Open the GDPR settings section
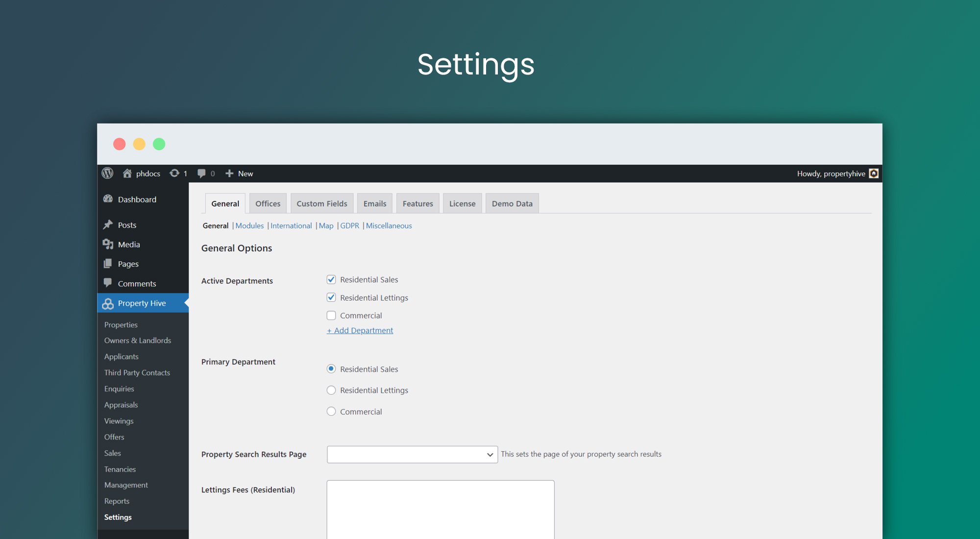 coord(350,226)
